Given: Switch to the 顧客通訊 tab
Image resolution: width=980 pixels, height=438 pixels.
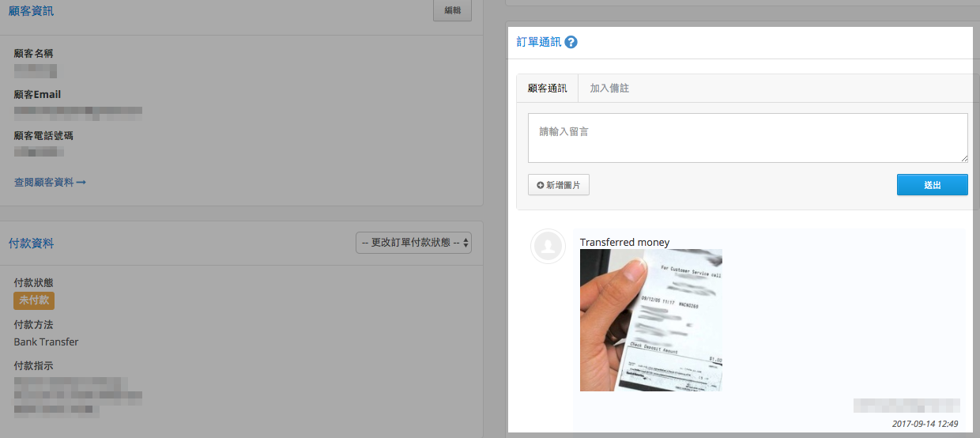Looking at the screenshot, I should [547, 88].
